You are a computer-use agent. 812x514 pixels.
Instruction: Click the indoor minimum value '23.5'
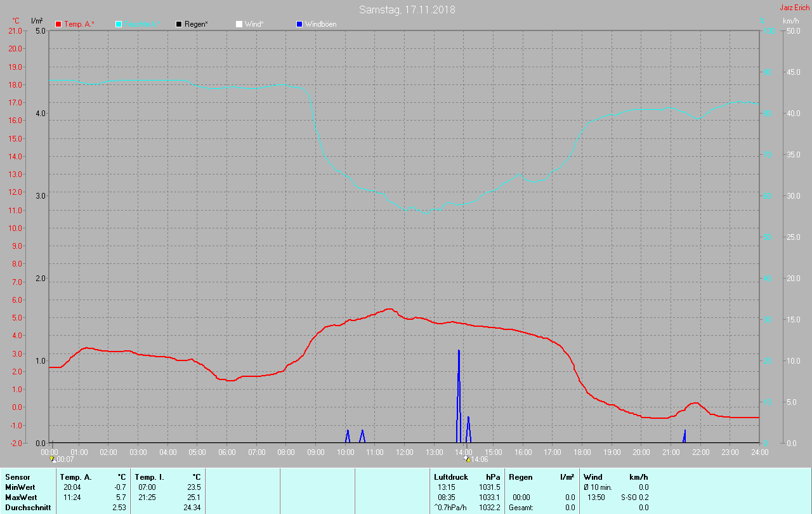(195, 487)
